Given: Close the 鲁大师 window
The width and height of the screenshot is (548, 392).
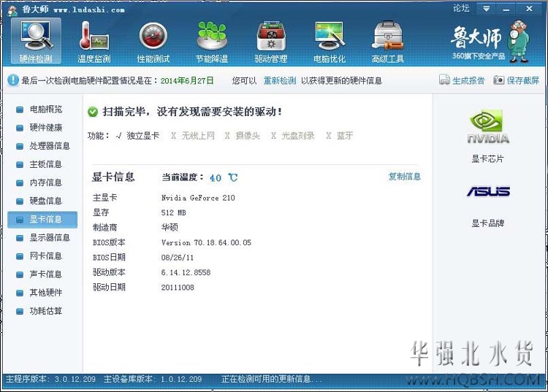Looking at the screenshot, I should coord(529,9).
